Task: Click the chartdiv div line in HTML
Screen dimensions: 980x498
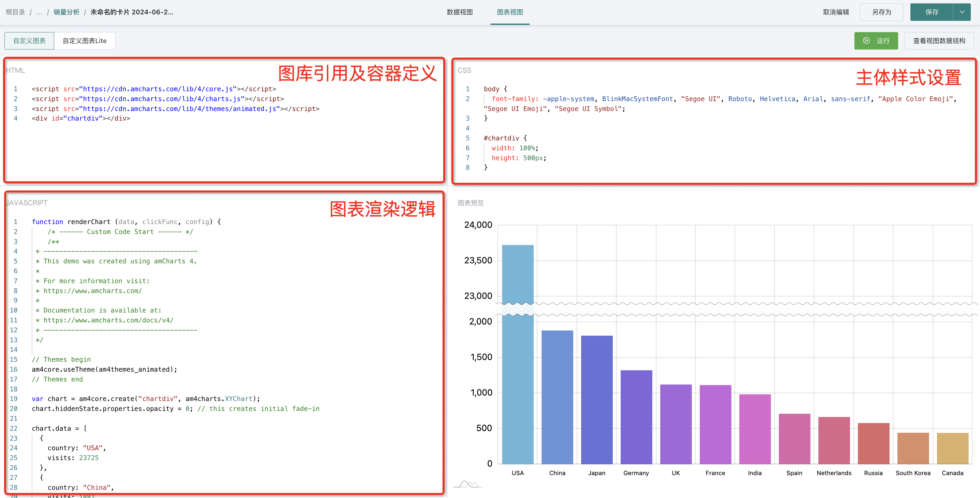Action: tap(81, 119)
